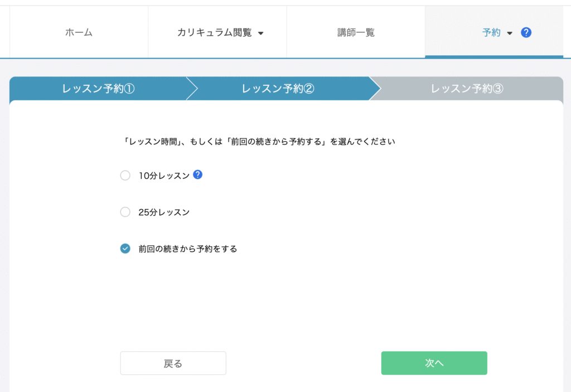Select the 25分レッスン radio button
571x392 pixels.
click(125, 212)
